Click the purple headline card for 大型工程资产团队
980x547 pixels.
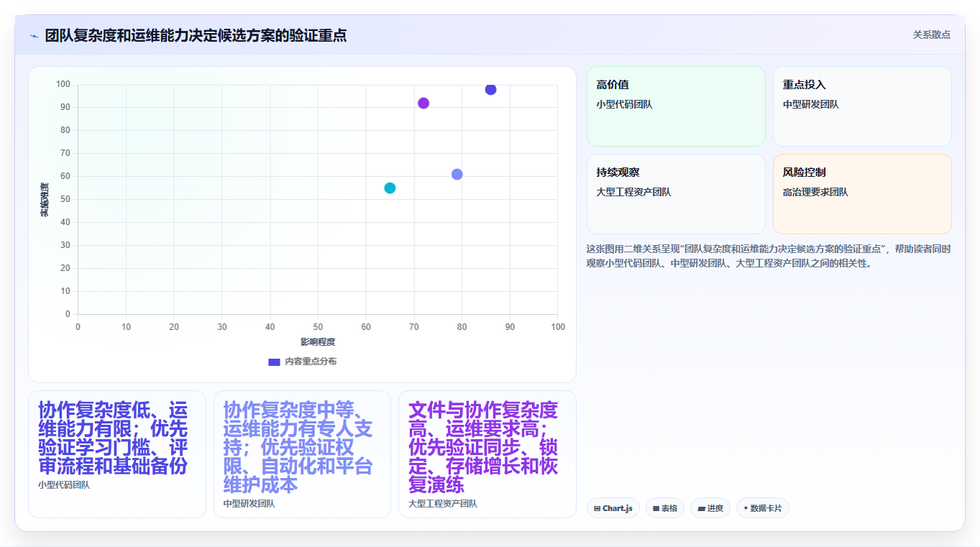coord(487,454)
